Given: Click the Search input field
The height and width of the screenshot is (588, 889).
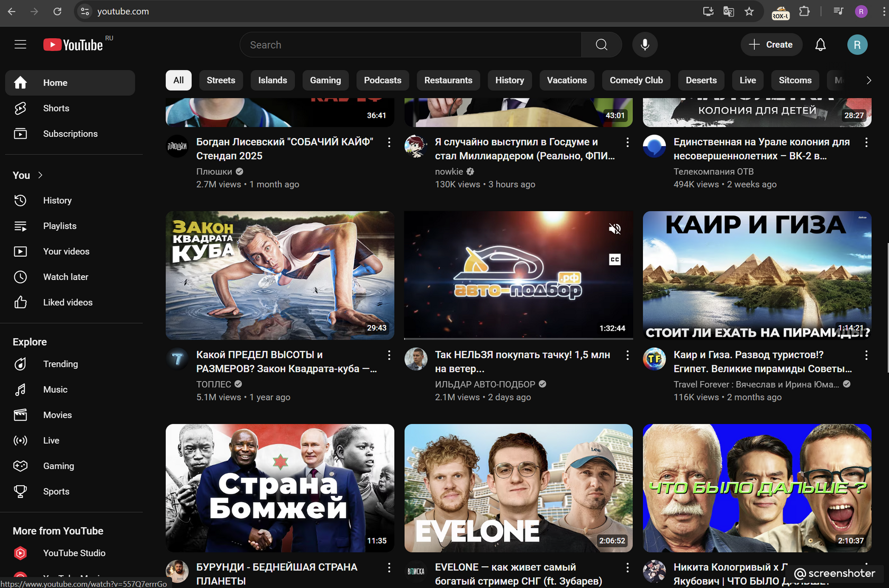Looking at the screenshot, I should coord(410,45).
